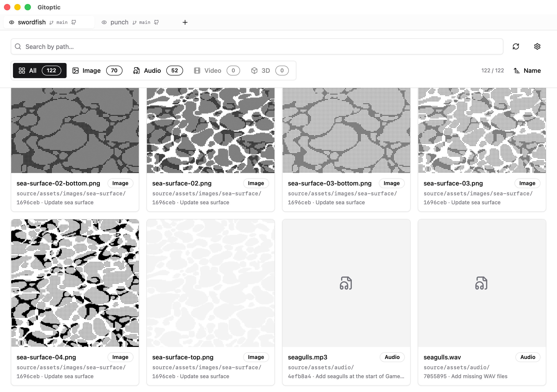
Task: Click the GitHub icon in swordfish tab
Action: pyautogui.click(x=74, y=22)
